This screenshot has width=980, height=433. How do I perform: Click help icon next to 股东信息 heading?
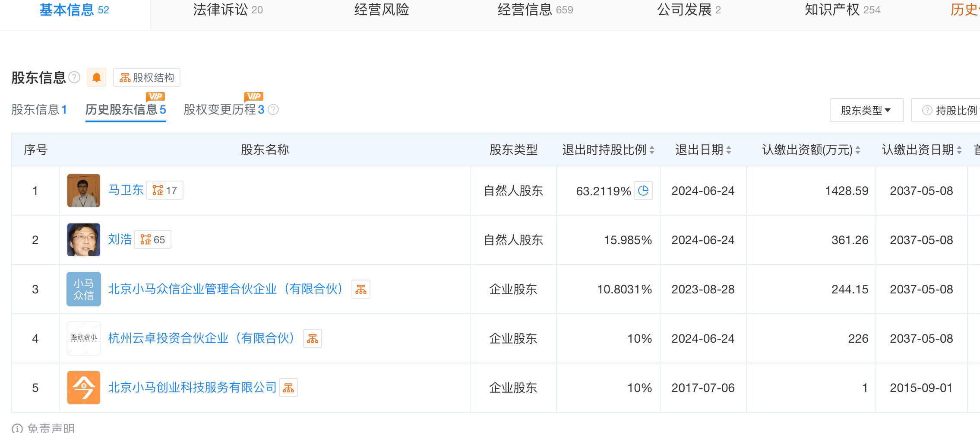tap(75, 77)
